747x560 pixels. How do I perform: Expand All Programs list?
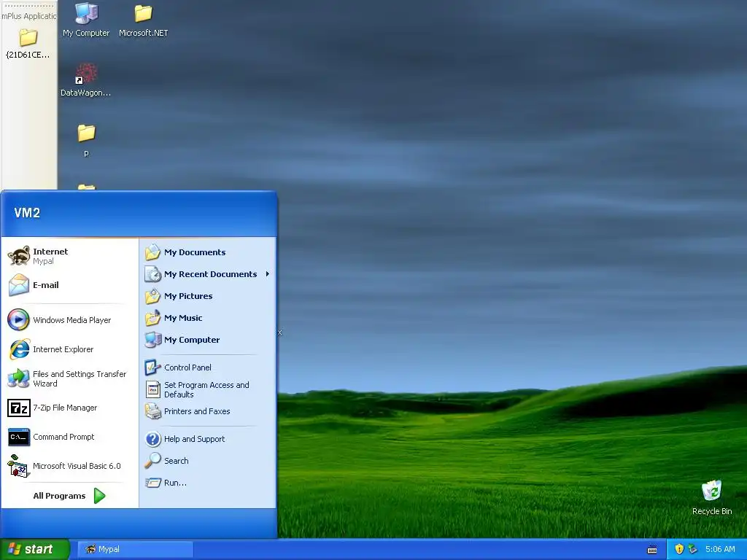69,496
